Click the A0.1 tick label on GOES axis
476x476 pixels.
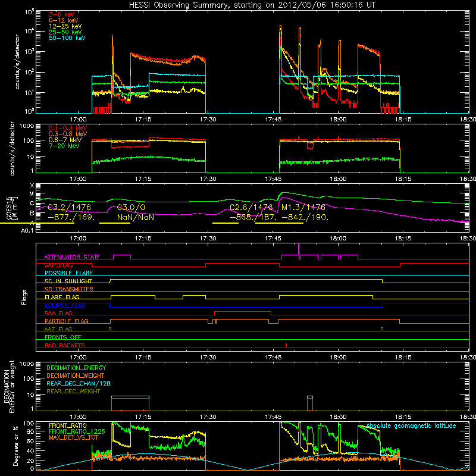pyautogui.click(x=27, y=230)
